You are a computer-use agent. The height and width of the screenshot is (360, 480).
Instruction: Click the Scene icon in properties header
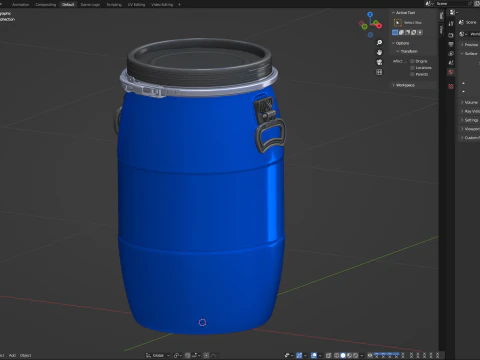(x=461, y=22)
